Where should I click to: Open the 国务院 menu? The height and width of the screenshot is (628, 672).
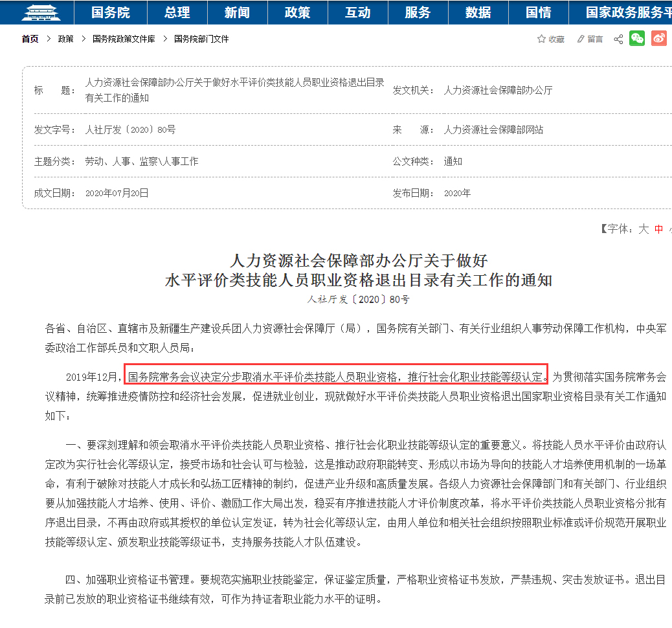(111, 12)
